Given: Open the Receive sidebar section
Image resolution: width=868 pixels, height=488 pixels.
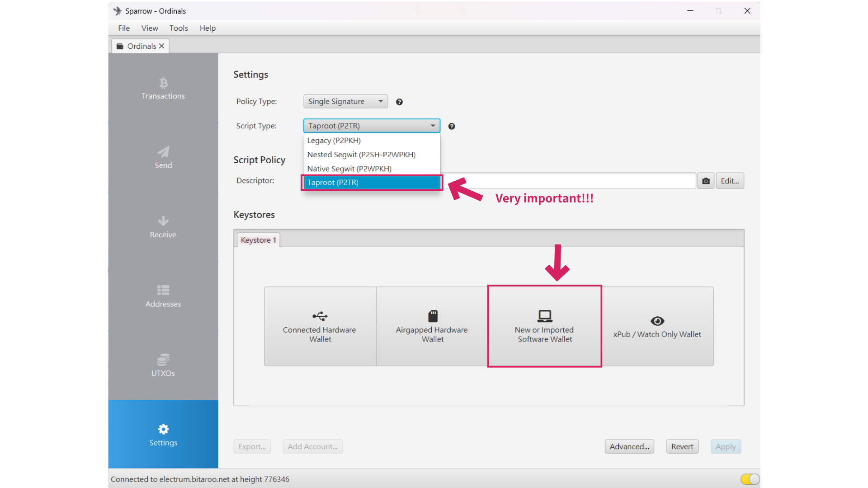Looking at the screenshot, I should 163,227.
